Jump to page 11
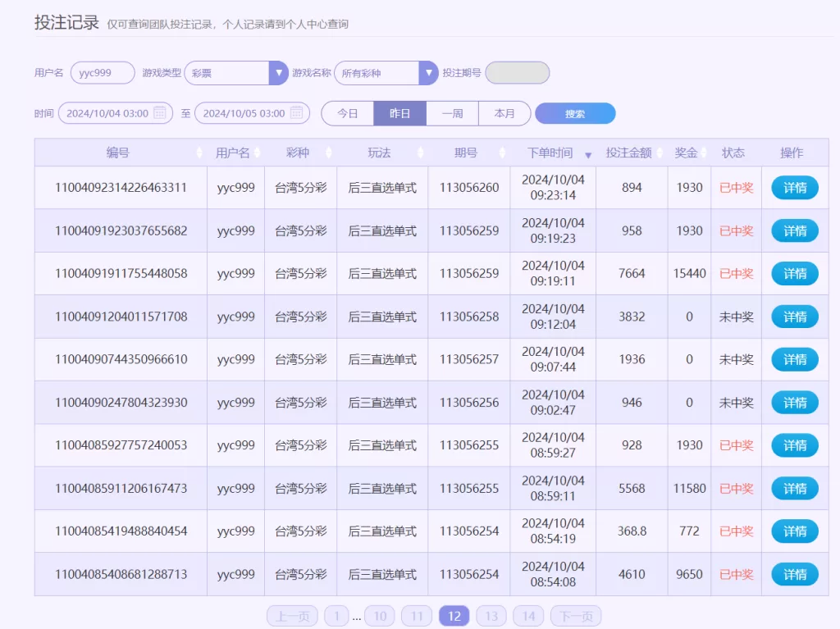The image size is (840, 629). 417,616
